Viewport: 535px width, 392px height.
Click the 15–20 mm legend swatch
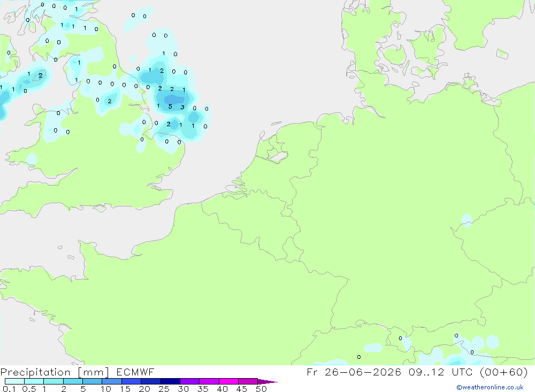[132, 381]
